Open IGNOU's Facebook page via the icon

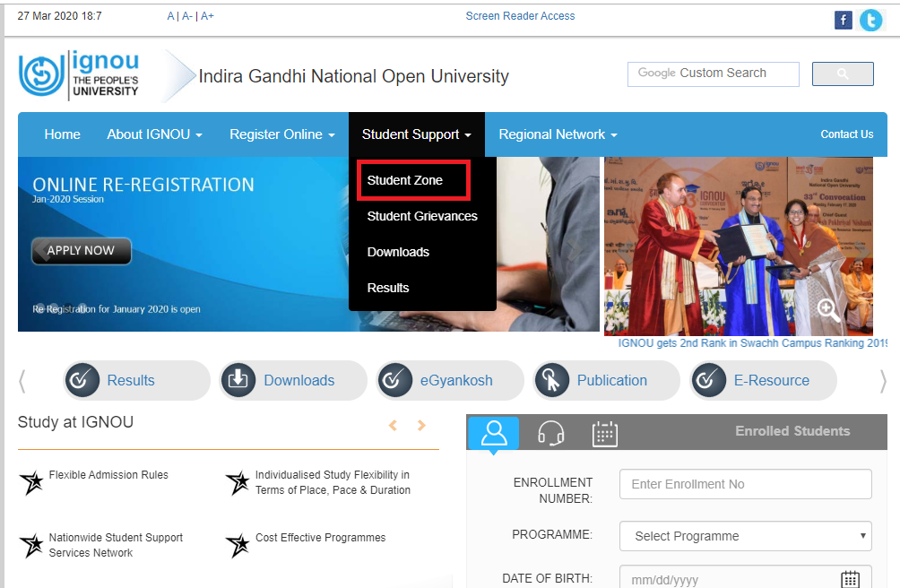[843, 19]
